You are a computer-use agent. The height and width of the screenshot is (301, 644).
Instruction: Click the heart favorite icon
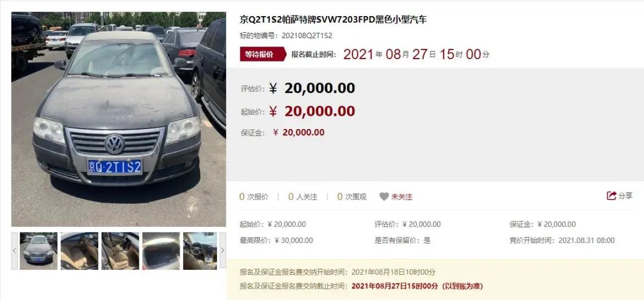coord(384,196)
